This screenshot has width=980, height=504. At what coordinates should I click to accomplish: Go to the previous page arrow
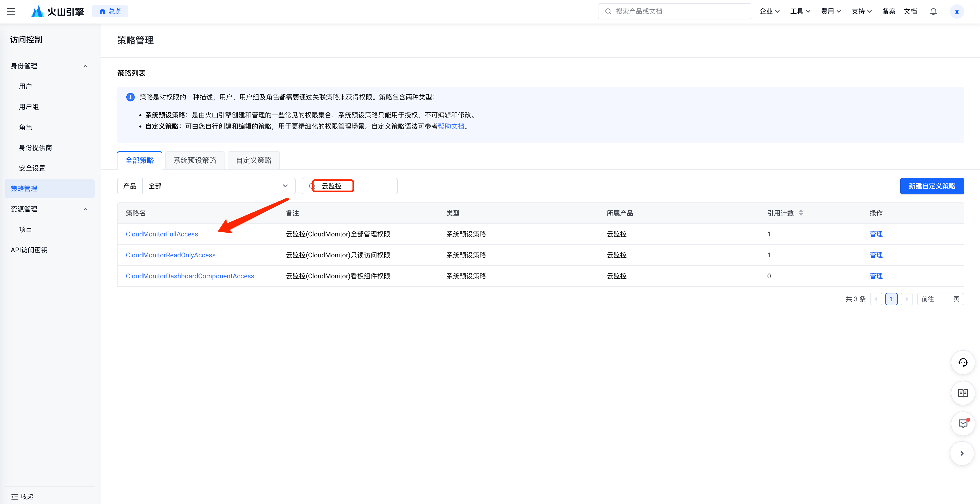[876, 299]
